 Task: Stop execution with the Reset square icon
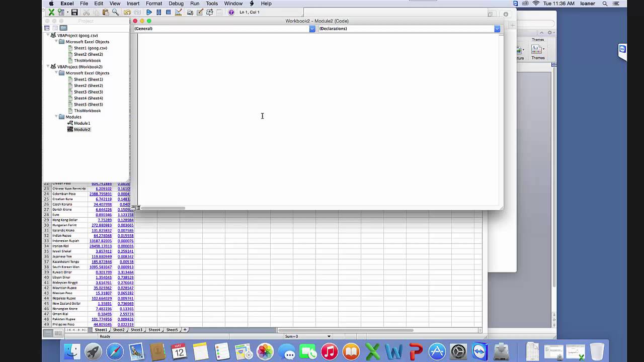coord(169,12)
